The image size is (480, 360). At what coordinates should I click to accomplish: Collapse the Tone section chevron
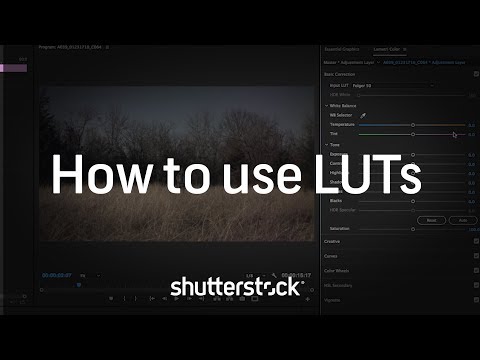pyautogui.click(x=327, y=145)
